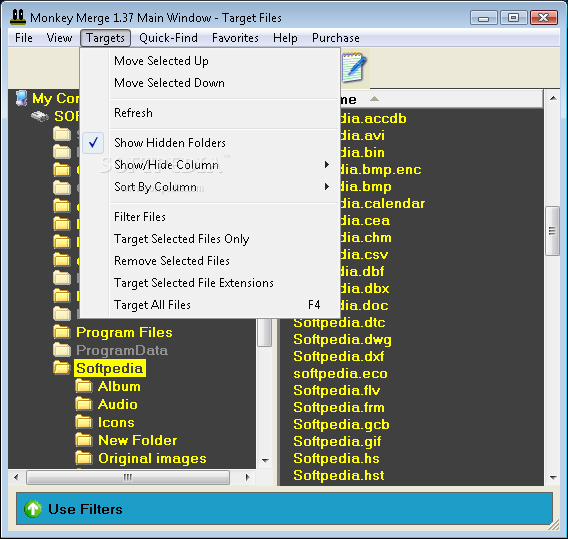Viewport: 568px width, 539px height.
Task: Click the Audio folder icon
Action: (84, 404)
